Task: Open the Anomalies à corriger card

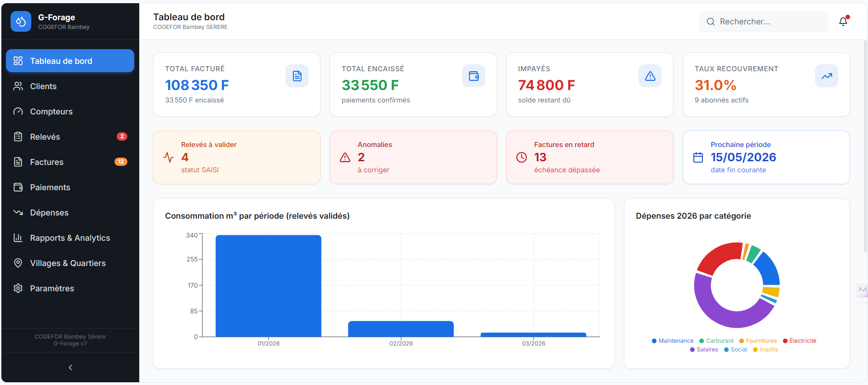Action: (413, 158)
